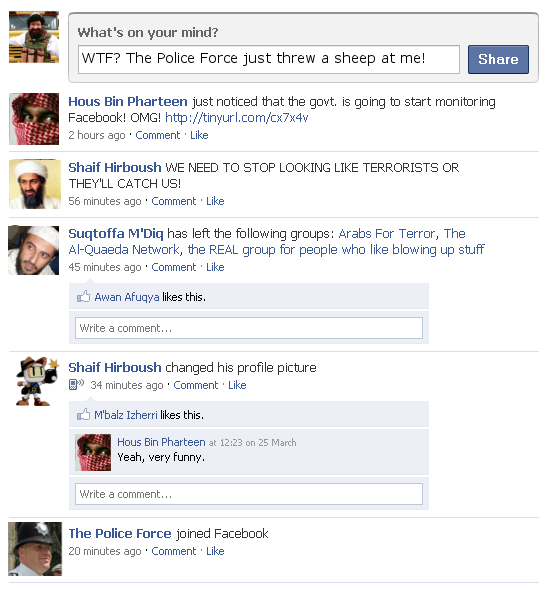
Task: Share the status update
Action: (498, 59)
